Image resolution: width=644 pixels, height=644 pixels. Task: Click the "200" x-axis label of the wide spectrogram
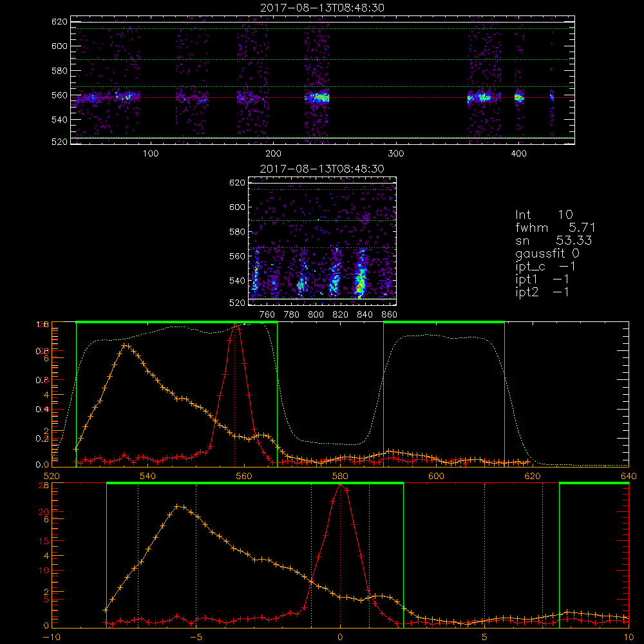(x=273, y=153)
